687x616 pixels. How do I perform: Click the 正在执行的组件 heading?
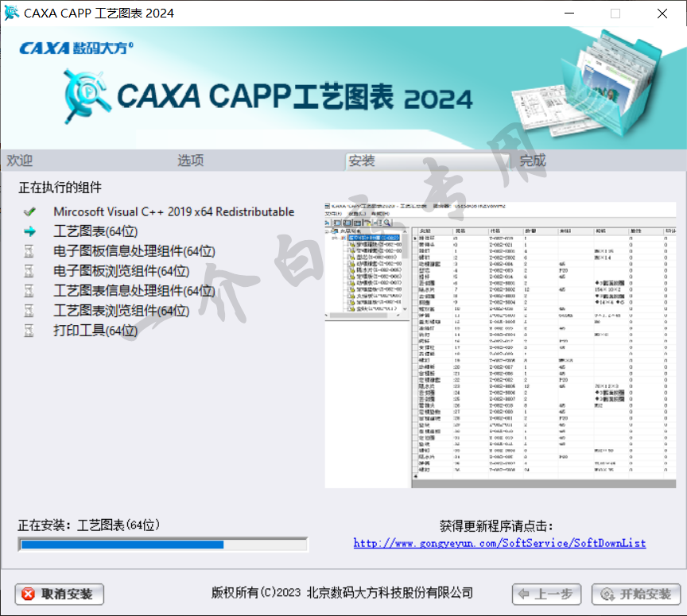60,188
